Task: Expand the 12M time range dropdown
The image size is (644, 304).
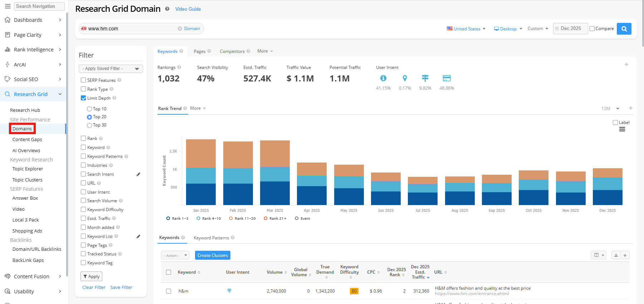Action: click(610, 109)
